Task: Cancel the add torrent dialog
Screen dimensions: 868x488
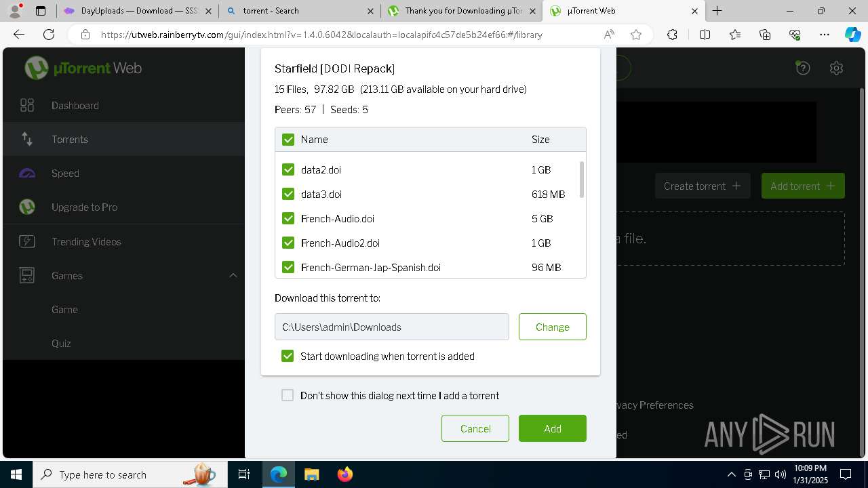Action: 475,428
